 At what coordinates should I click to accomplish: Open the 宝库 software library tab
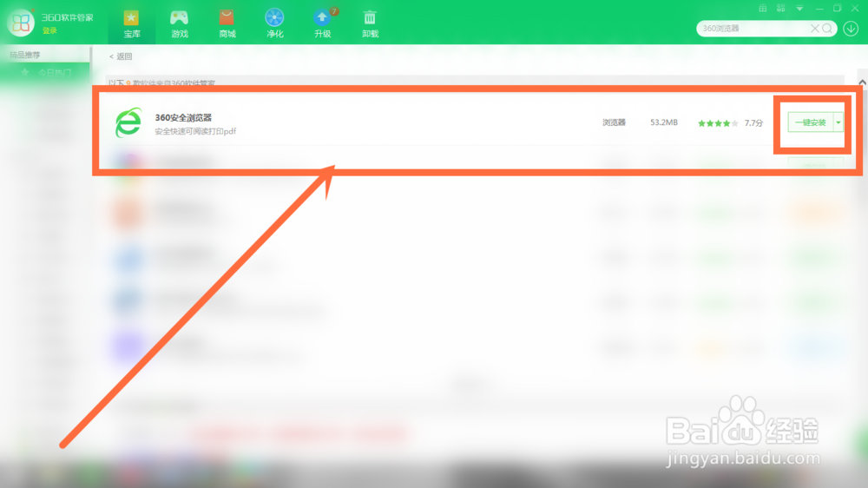[x=132, y=23]
